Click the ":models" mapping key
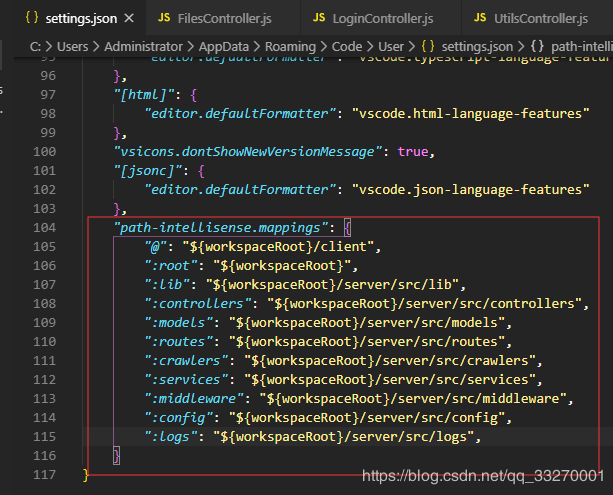This screenshot has height=495, width=613. coord(179,323)
